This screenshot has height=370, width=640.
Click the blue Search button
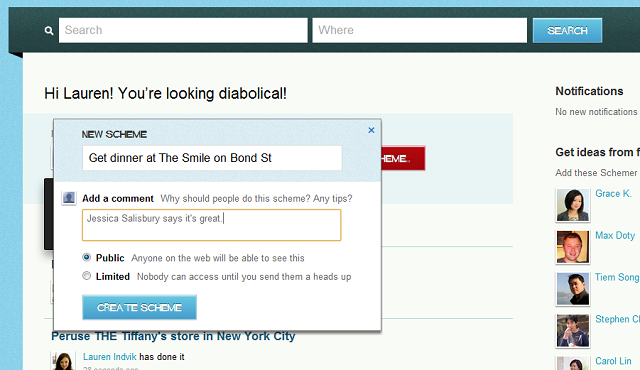point(567,30)
